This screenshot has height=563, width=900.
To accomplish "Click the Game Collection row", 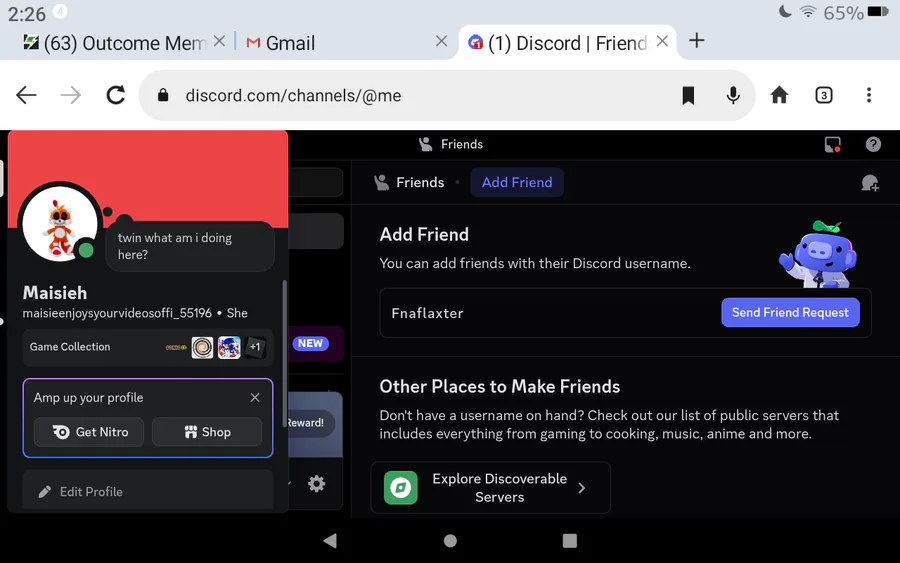I will 148,347.
